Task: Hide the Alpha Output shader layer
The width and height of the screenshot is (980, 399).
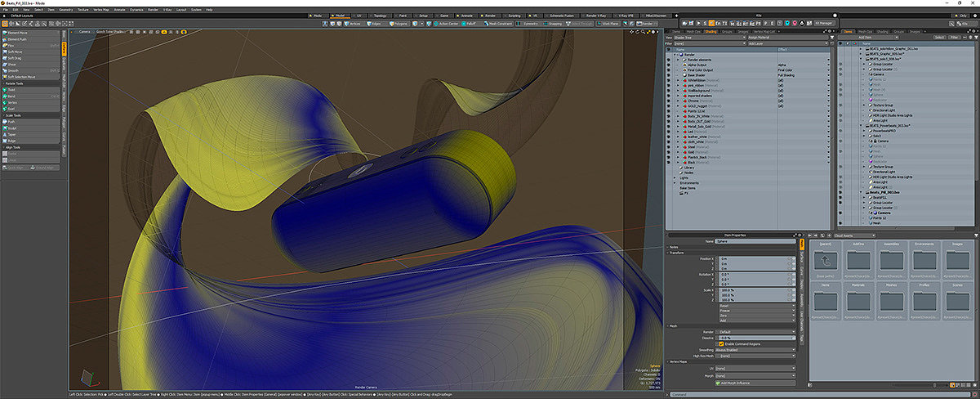Action: [x=669, y=64]
